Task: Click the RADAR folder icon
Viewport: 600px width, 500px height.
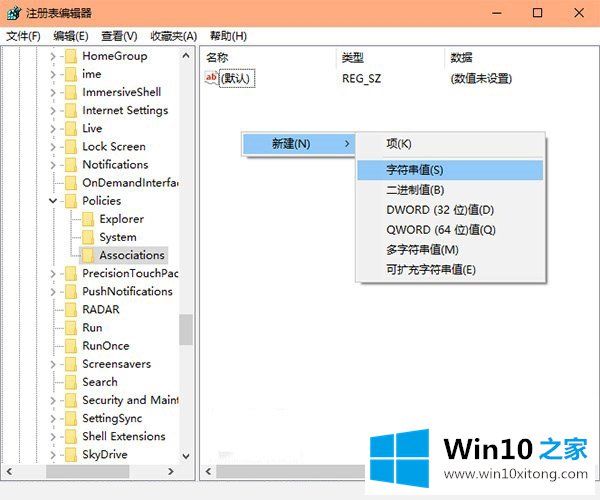Action: click(71, 309)
